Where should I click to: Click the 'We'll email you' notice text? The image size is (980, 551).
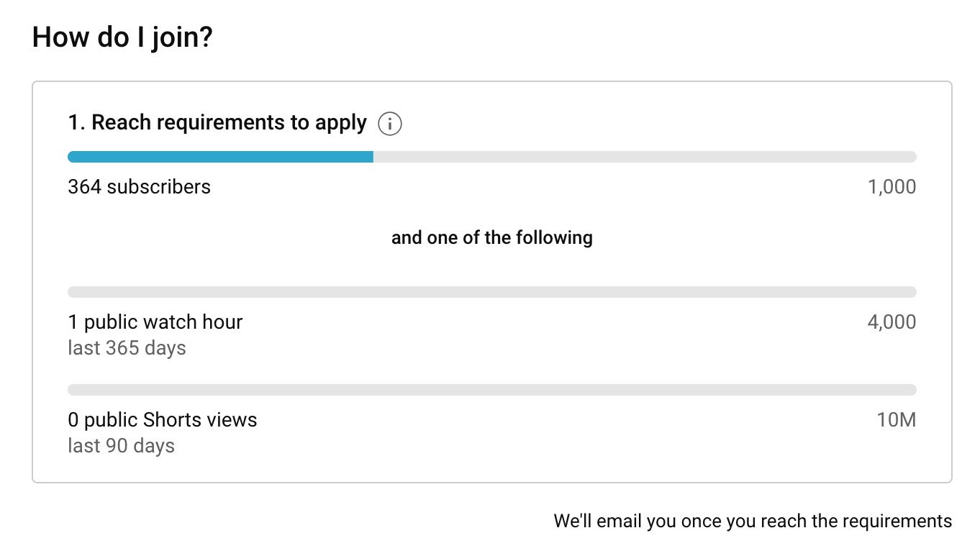click(752, 521)
